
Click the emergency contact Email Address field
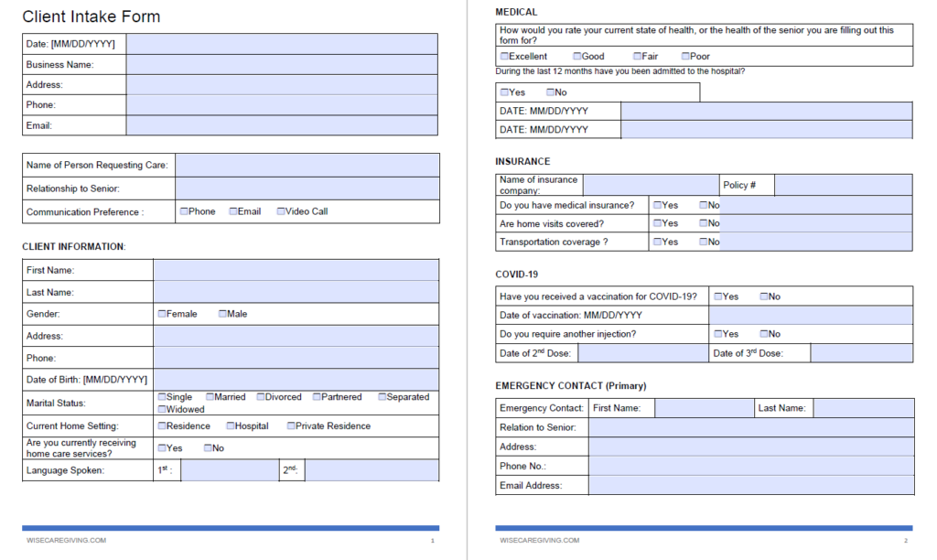[751, 485]
